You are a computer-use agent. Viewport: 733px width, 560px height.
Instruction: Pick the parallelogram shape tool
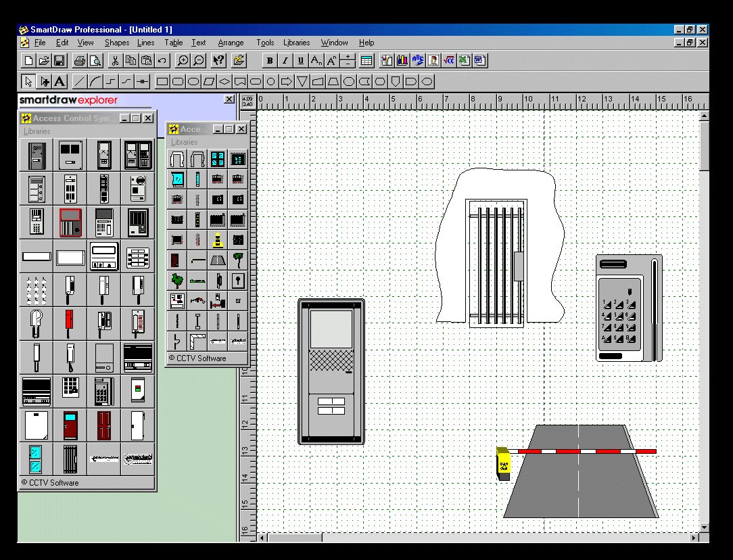tap(209, 82)
